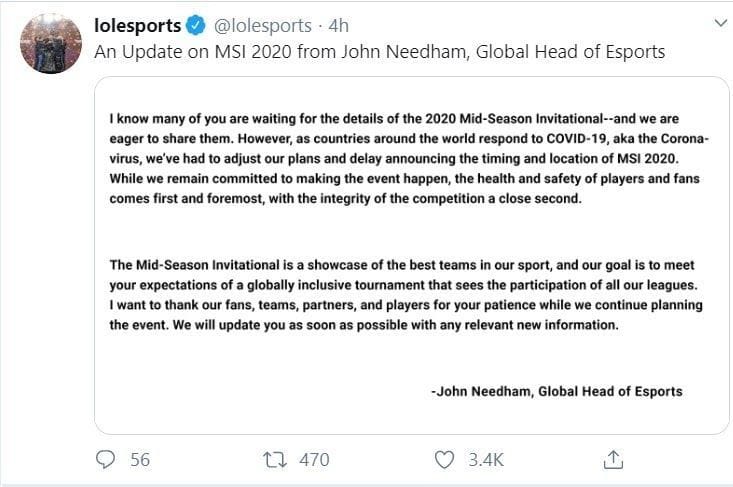Click the '-John Needham' signature line
The width and height of the screenshot is (733, 487).
556,391
